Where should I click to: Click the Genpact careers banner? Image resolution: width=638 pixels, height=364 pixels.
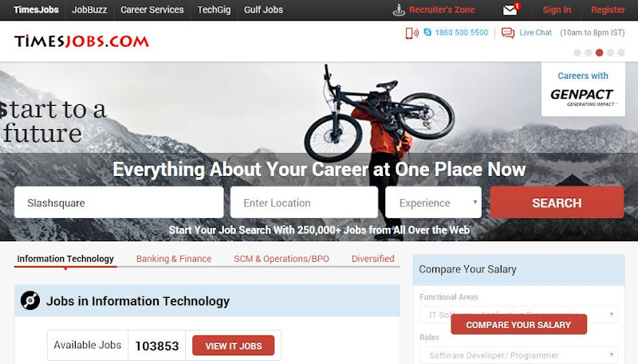pyautogui.click(x=583, y=89)
